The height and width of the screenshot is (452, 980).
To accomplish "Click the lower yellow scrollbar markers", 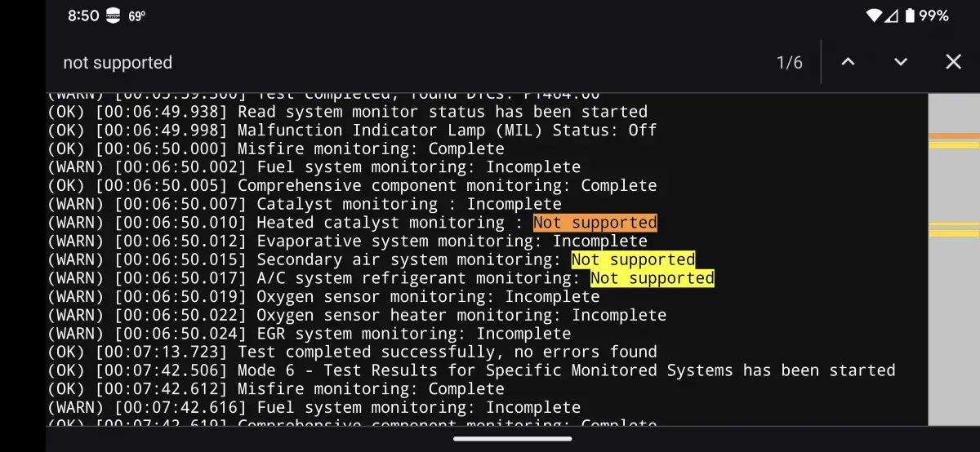I will point(954,230).
